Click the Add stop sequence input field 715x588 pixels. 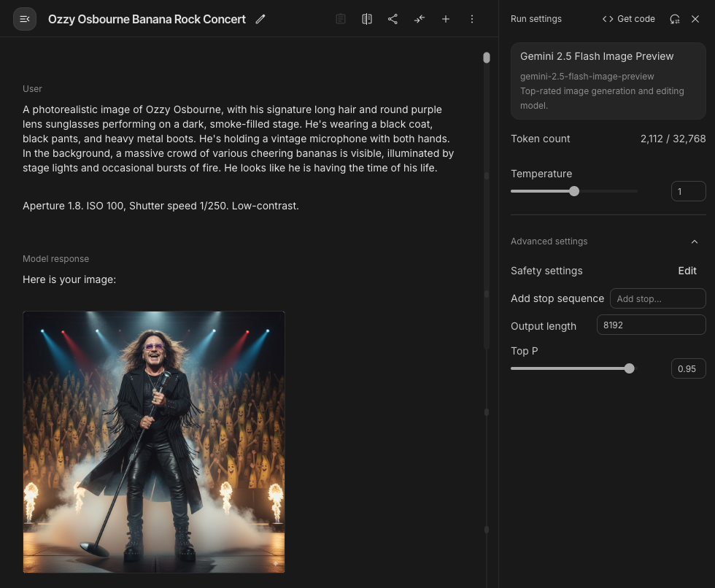(658, 298)
